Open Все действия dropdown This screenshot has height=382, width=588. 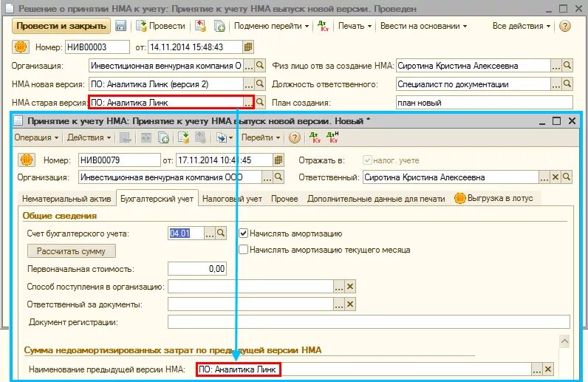pos(522,26)
